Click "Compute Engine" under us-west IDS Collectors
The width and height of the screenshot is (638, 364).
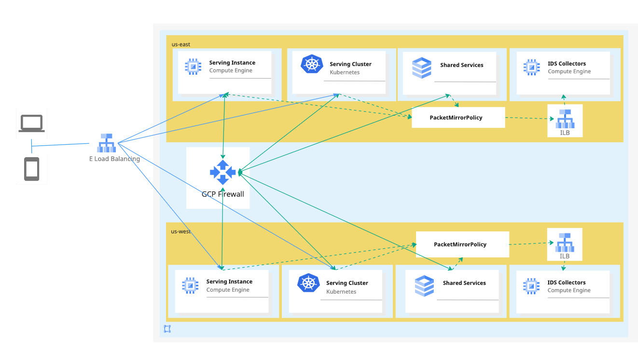pyautogui.click(x=569, y=291)
